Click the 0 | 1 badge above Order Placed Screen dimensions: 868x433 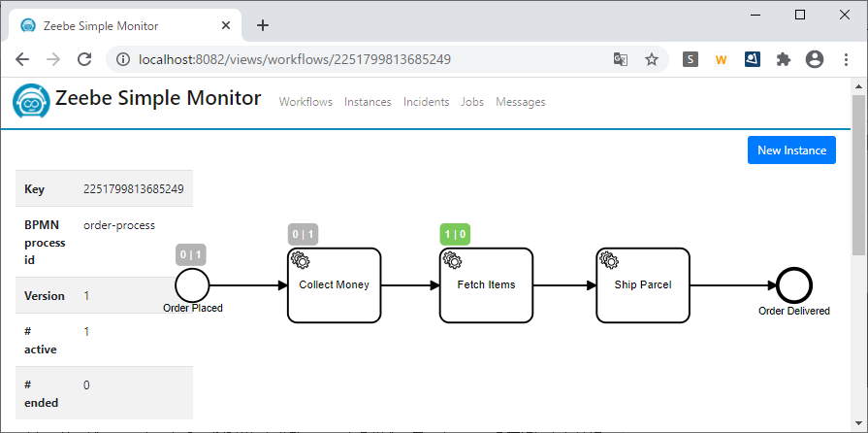[191, 255]
